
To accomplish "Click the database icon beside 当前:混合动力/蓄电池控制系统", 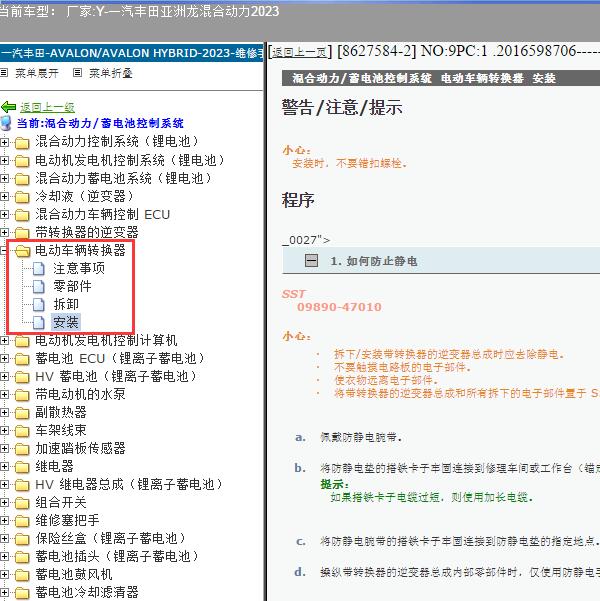I will (6, 123).
